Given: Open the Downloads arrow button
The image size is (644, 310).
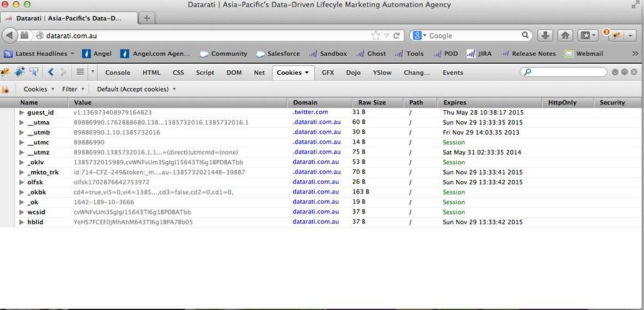Looking at the screenshot, I should [545, 35].
